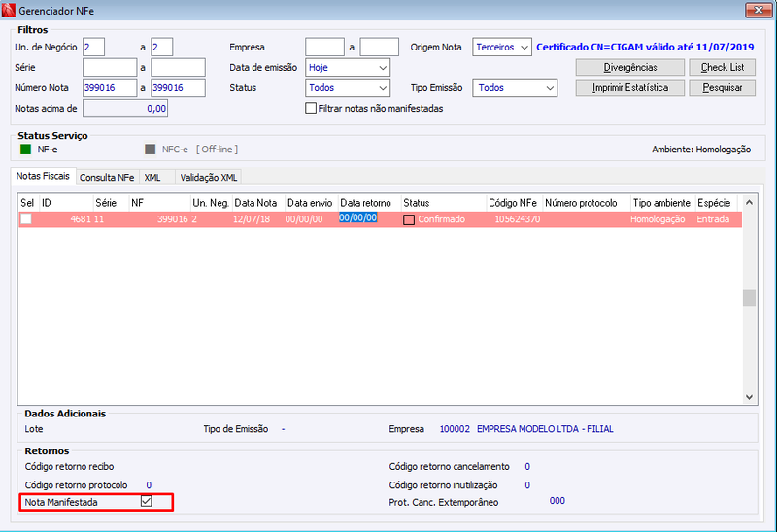Enable Filtrar notas não manifestadas checkbox
Viewport: 777px width, 532px height.
click(311, 108)
